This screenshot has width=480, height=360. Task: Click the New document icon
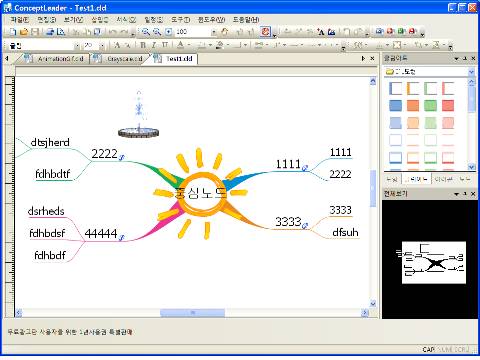coord(13,32)
